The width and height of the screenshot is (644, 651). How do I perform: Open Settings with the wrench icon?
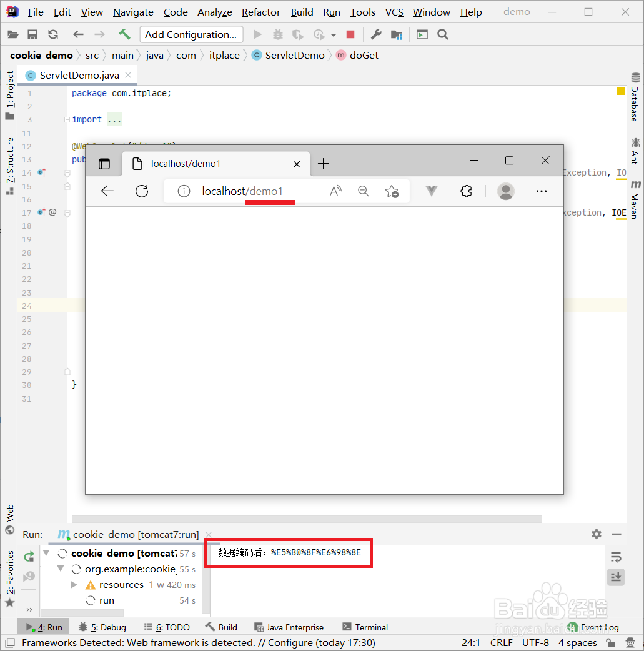376,34
